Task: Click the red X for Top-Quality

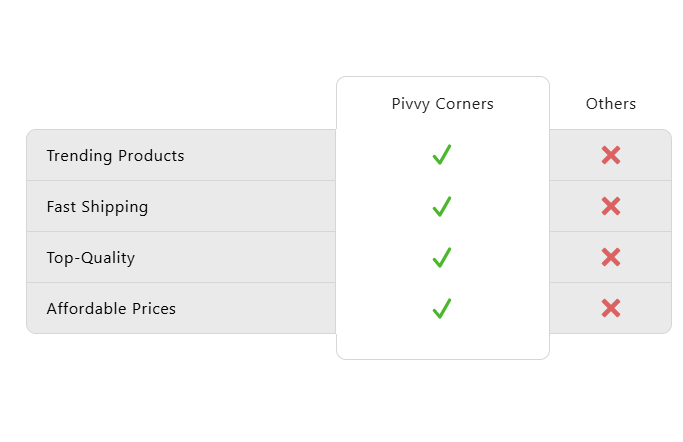Action: (x=611, y=257)
